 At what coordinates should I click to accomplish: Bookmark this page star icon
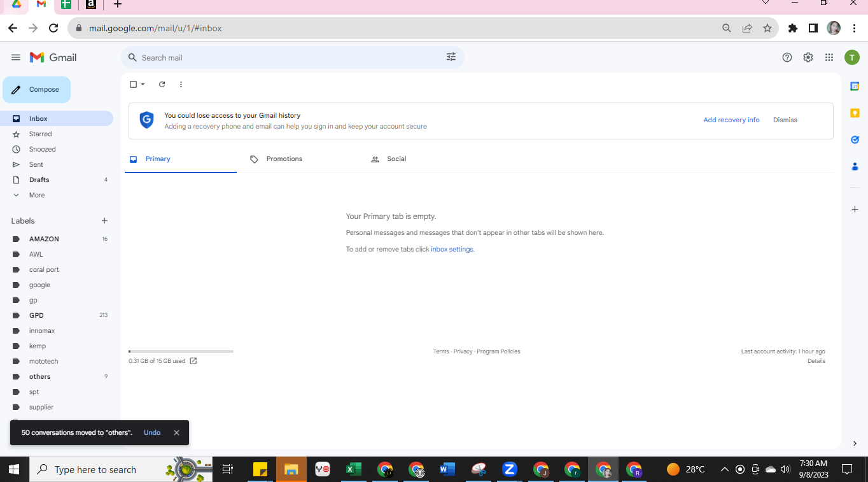767,28
